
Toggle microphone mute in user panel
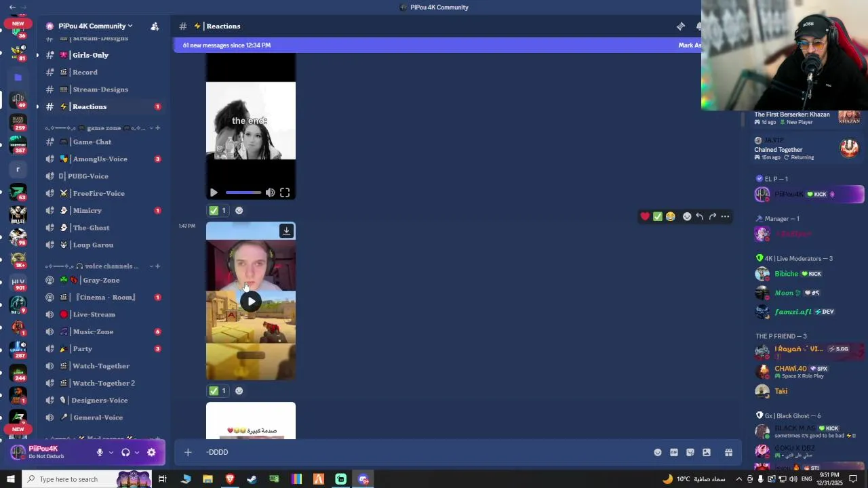[x=100, y=453]
